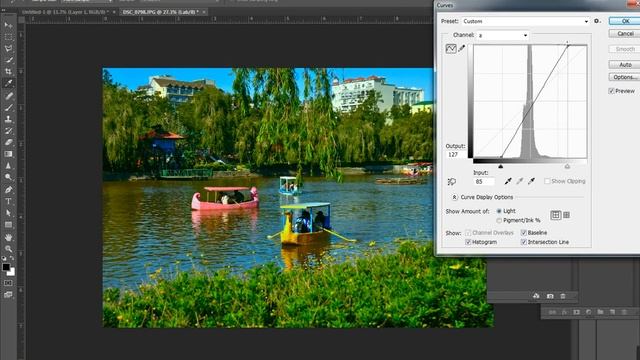Click the foreground color swatch
The height and width of the screenshot is (360, 640).
[6, 267]
